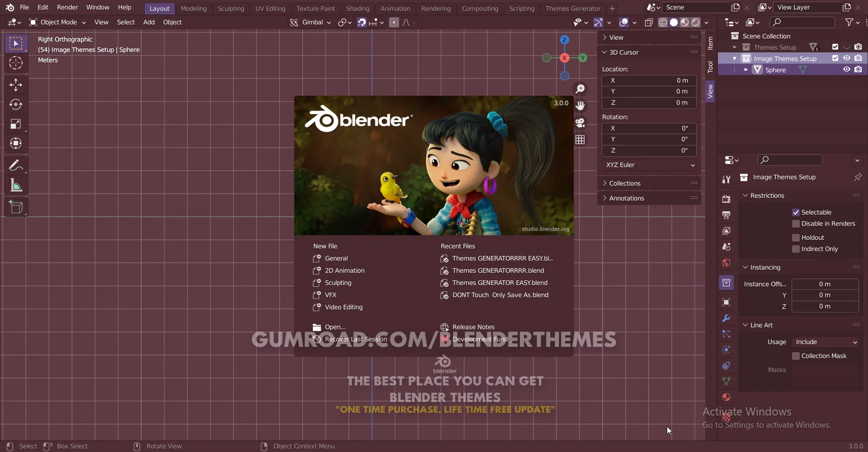Open the Modifiers wrench tab
Viewport: 868px width, 452px height.
click(x=726, y=318)
